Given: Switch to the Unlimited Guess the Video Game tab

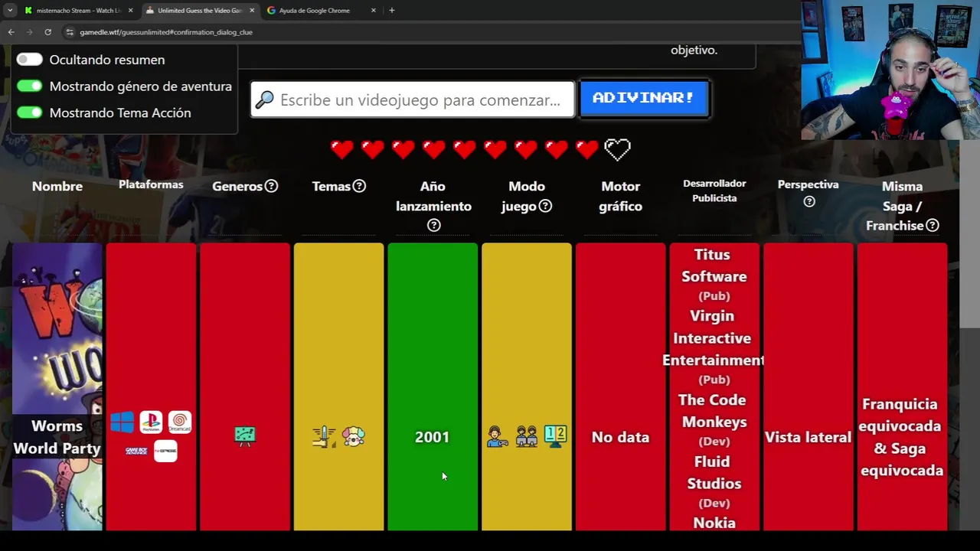Looking at the screenshot, I should click(x=201, y=11).
